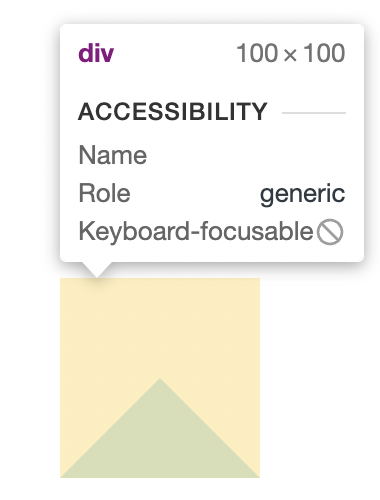
Task: Click the Role row label
Action: tap(104, 193)
